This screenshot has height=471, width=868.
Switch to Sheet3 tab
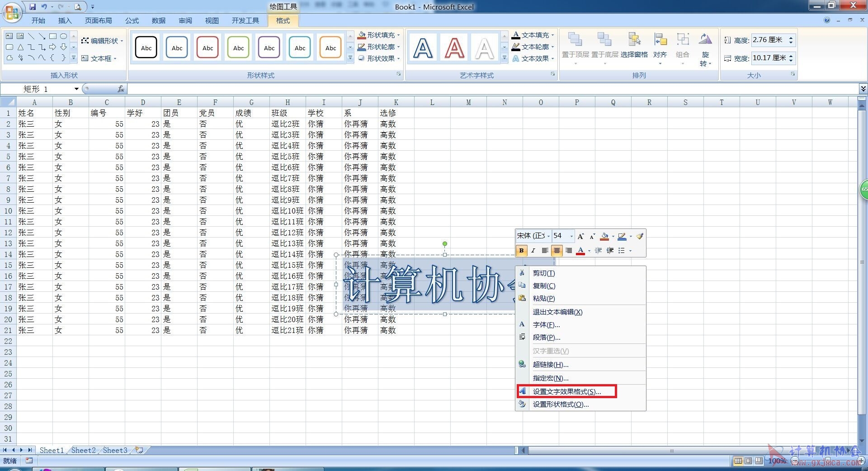click(115, 450)
